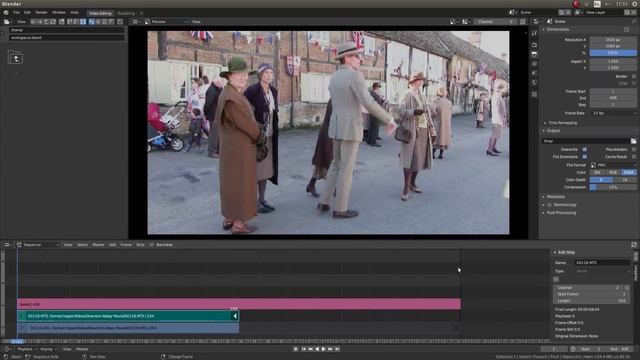Screen dimensions: 640x360
Task: Click the home directory path field
Action: (x=67, y=30)
